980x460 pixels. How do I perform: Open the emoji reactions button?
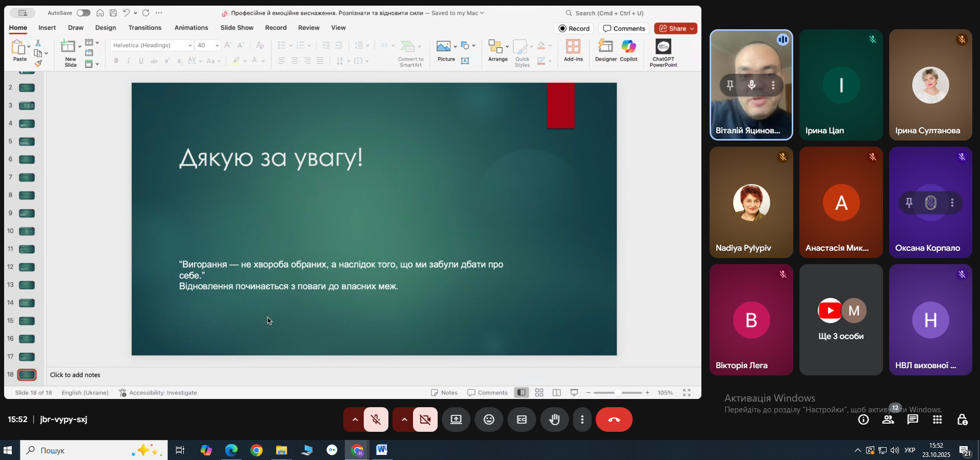tap(489, 419)
